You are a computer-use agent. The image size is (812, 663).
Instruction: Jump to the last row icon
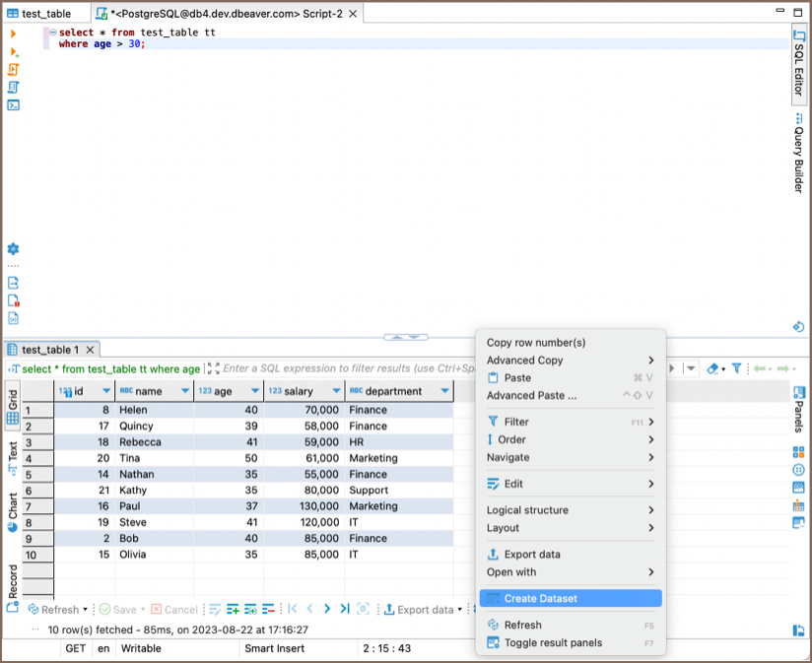(x=344, y=610)
